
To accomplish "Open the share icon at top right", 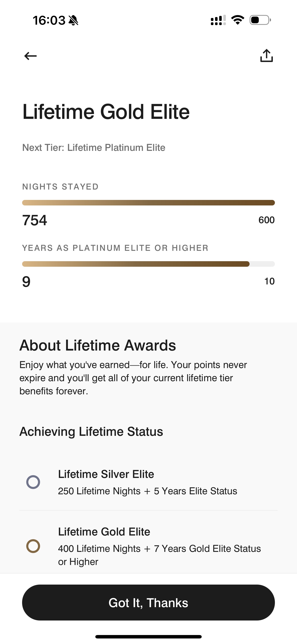I will (x=267, y=56).
